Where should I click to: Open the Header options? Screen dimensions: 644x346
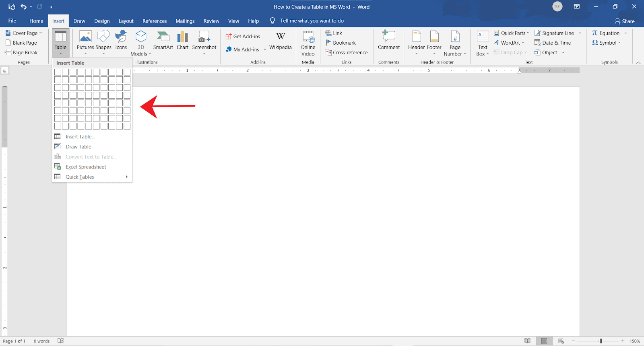[x=417, y=43]
